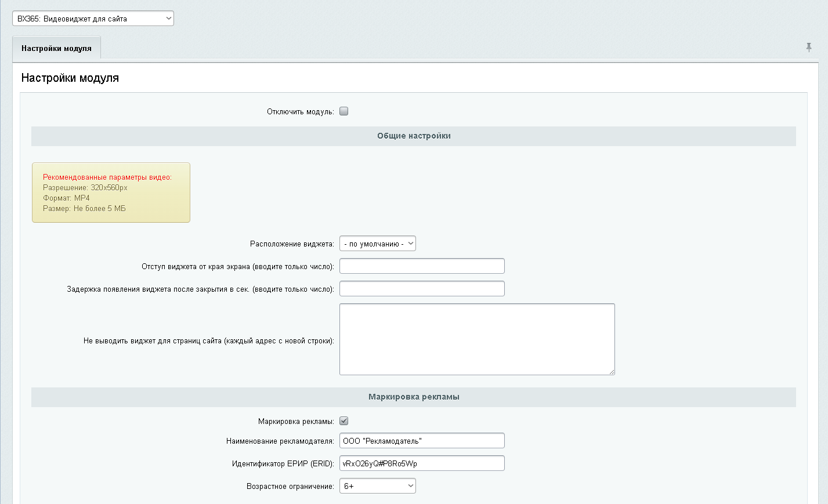This screenshot has height=504, width=828.
Task: Click the resize handle of the excluded pages textarea
Action: [x=611, y=371]
